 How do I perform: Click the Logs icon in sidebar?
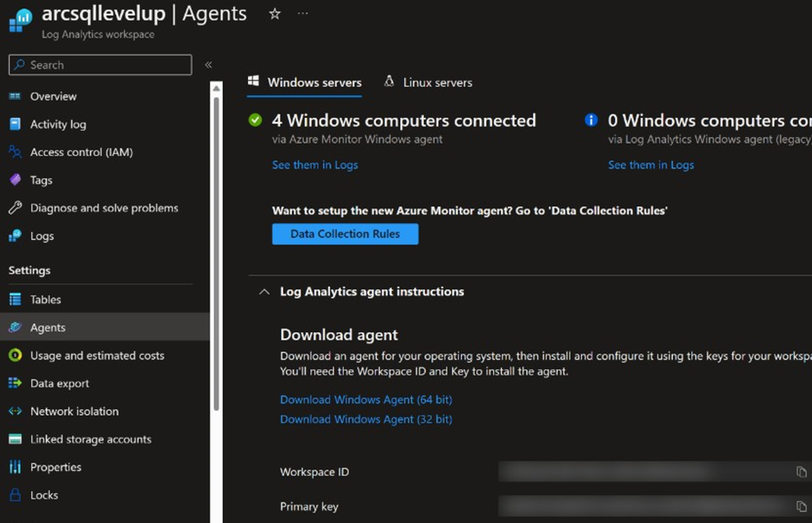(x=15, y=236)
